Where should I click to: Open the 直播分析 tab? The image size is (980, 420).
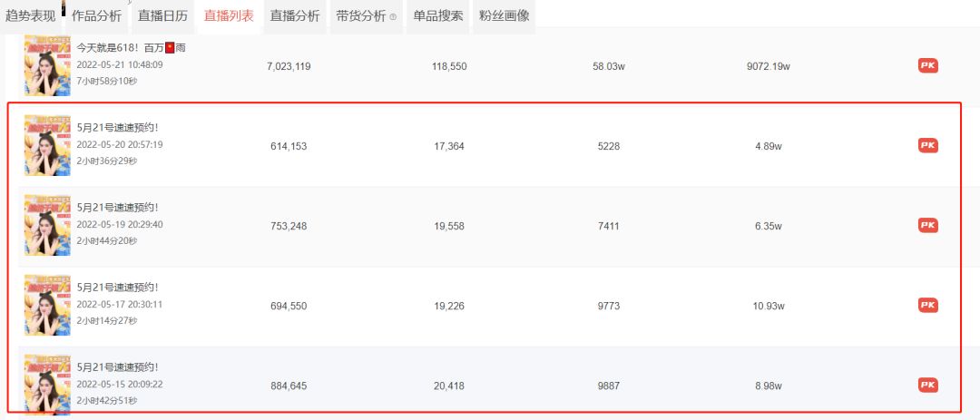point(295,15)
